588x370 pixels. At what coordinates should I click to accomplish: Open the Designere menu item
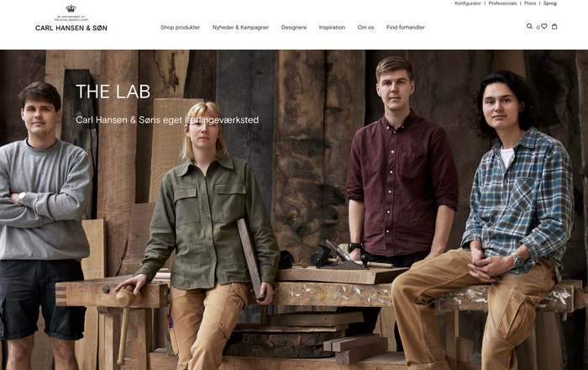coord(294,28)
